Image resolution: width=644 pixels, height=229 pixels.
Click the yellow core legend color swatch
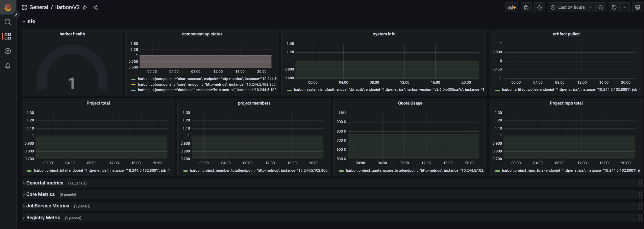[133, 85]
